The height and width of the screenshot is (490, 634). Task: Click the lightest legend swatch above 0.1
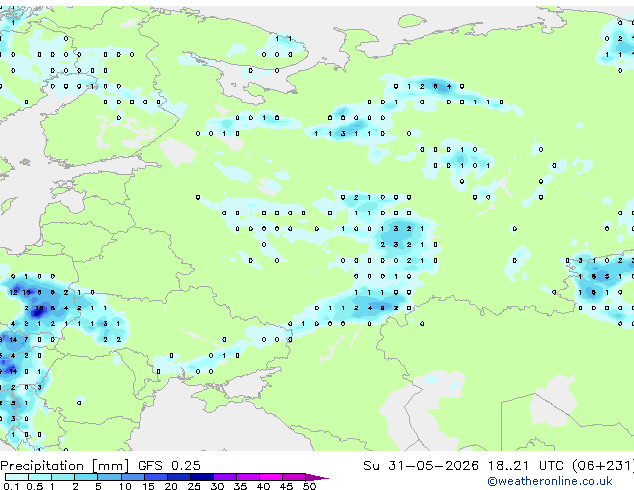(17, 477)
